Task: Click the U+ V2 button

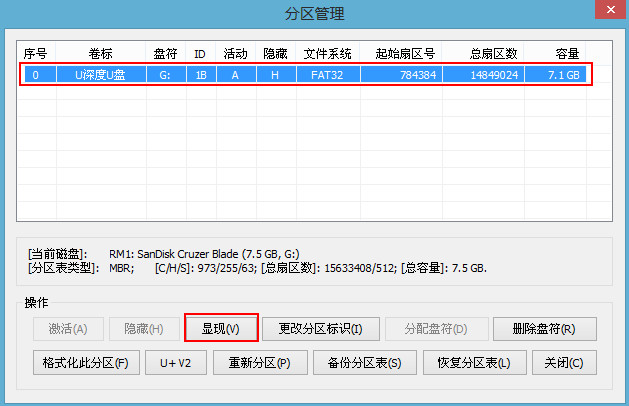Action: point(176,363)
